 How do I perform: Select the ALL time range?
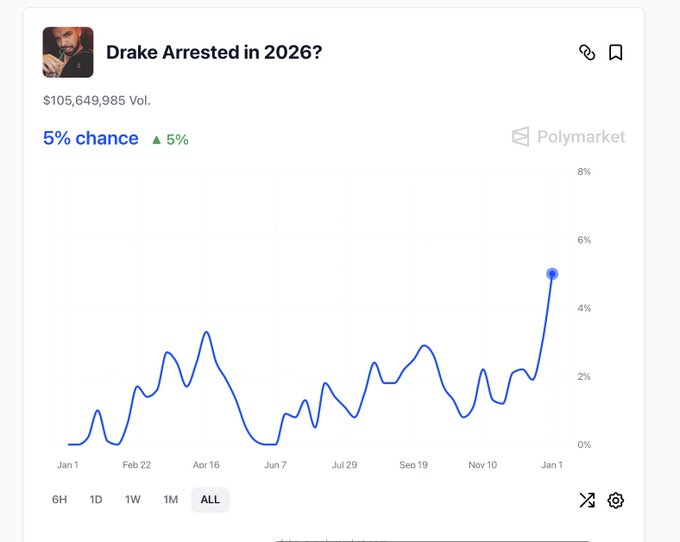coord(210,500)
